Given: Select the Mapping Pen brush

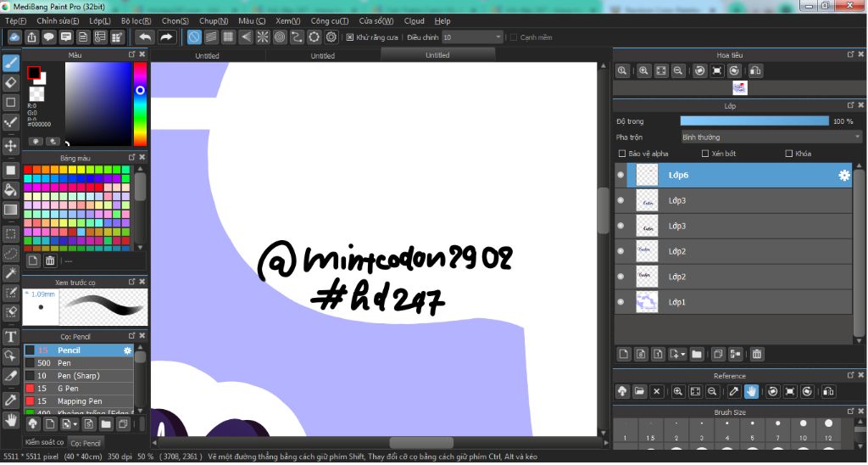Looking at the screenshot, I should [x=78, y=401].
